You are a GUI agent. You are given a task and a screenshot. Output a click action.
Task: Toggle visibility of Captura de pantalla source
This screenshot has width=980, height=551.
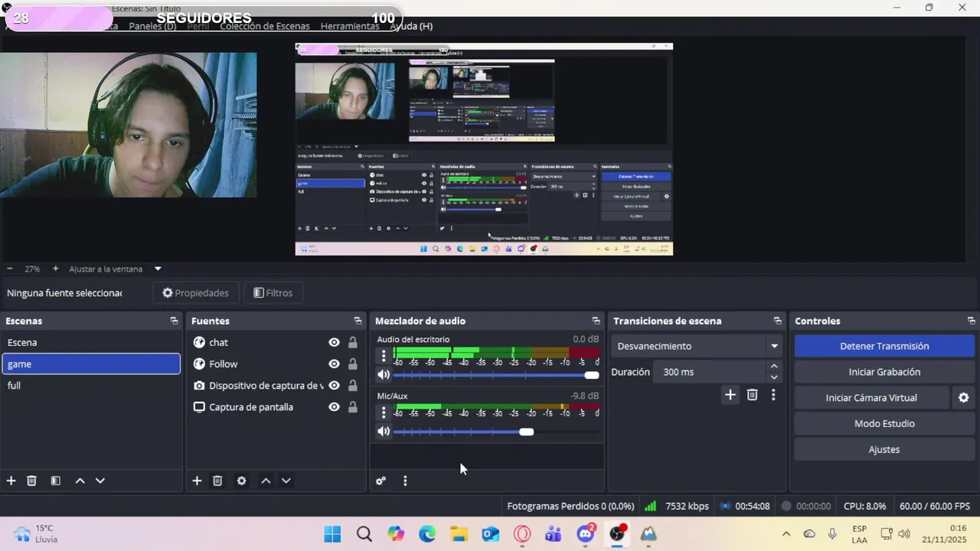pyautogui.click(x=334, y=406)
